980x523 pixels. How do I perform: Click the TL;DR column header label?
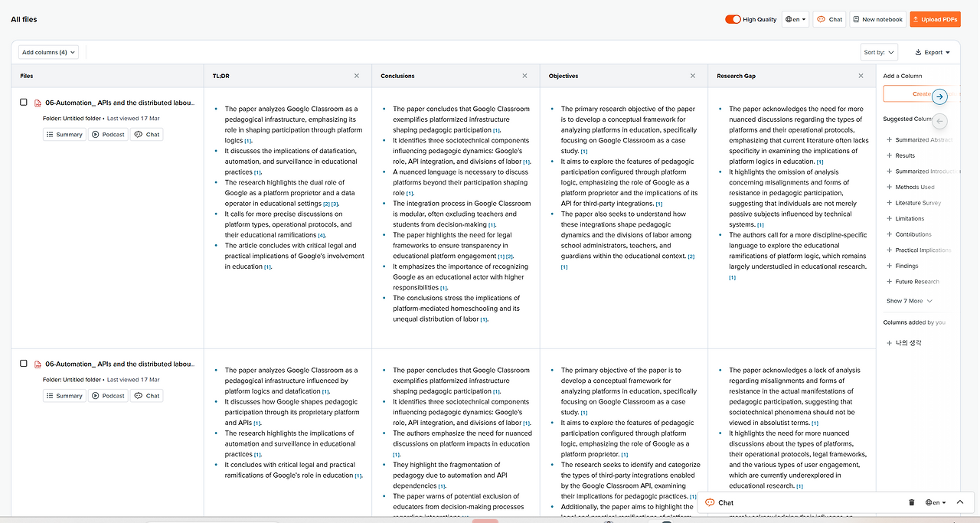pos(221,76)
